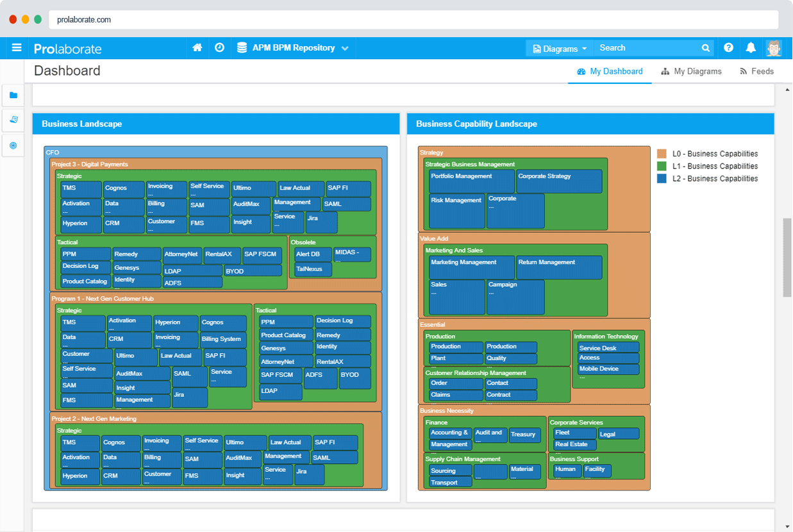This screenshot has width=793, height=532.
Task: Select the 'Billing System' box
Action: [x=223, y=339]
